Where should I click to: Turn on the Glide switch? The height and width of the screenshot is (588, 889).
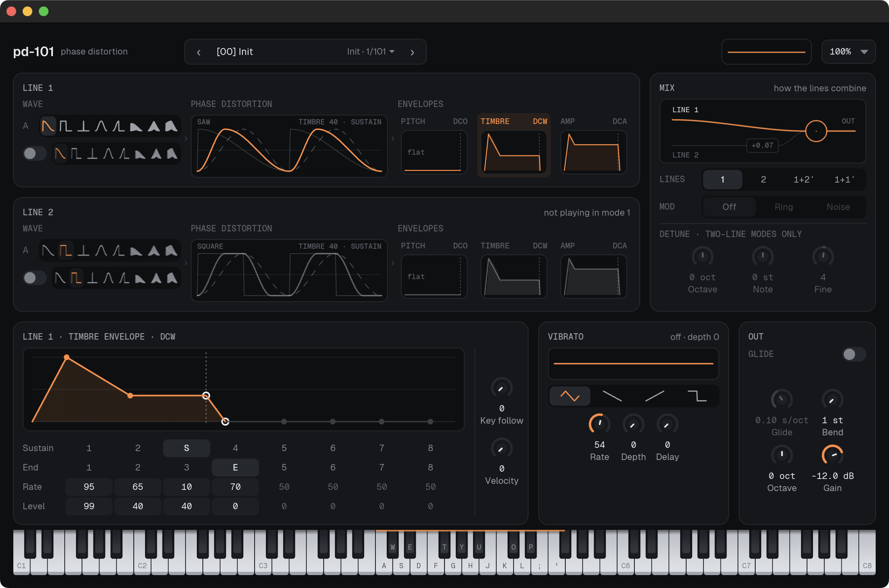click(x=854, y=354)
